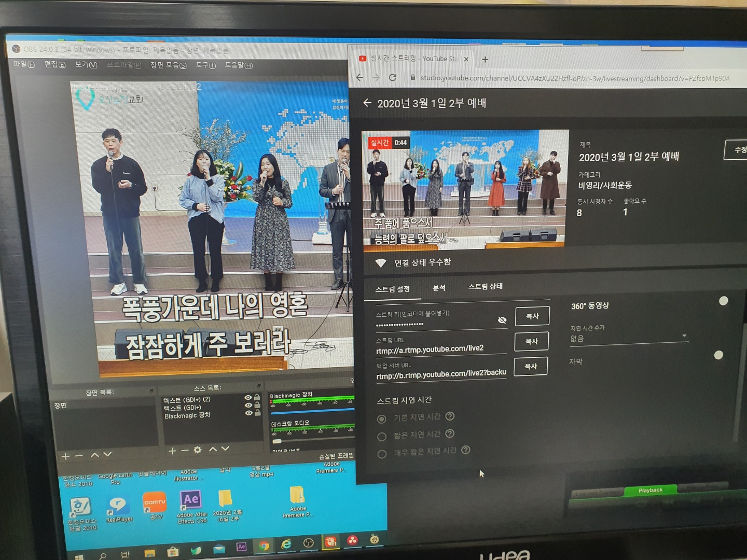
Task: Click the studio.youtube.com address bar
Action: coord(576,78)
